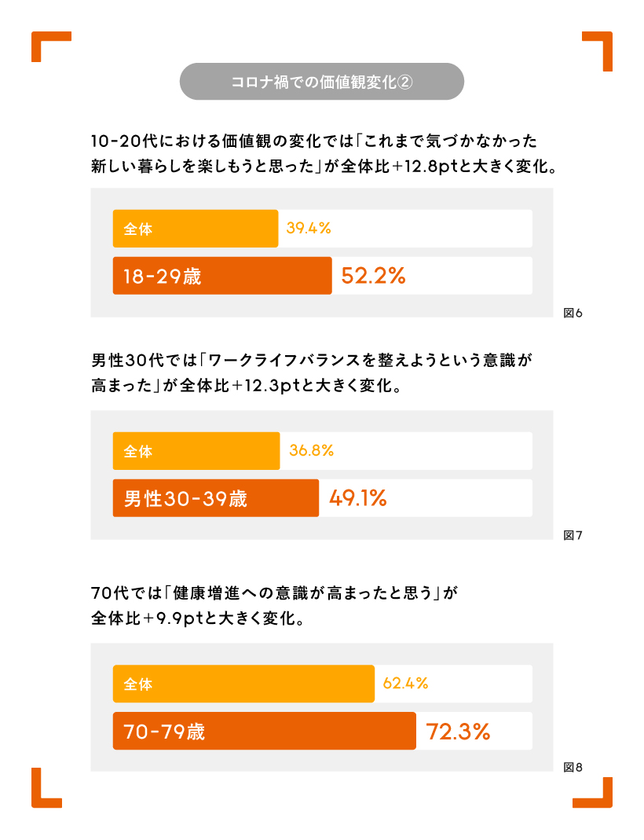The image size is (644, 840).
Task: Select the gray コロナ禍での価値観変化② title pill
Action: [x=322, y=82]
